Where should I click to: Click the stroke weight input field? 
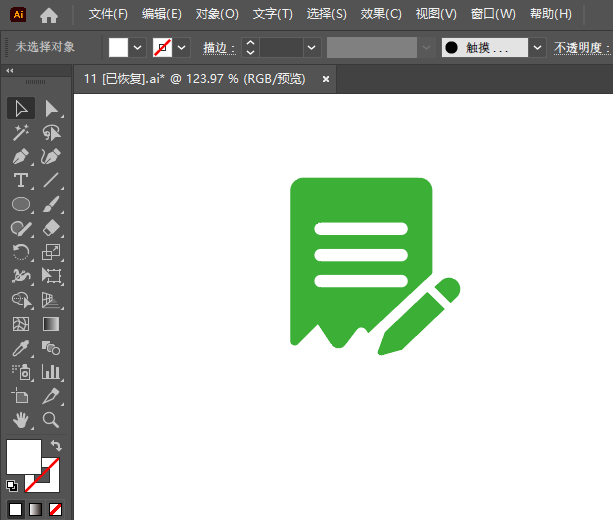281,48
